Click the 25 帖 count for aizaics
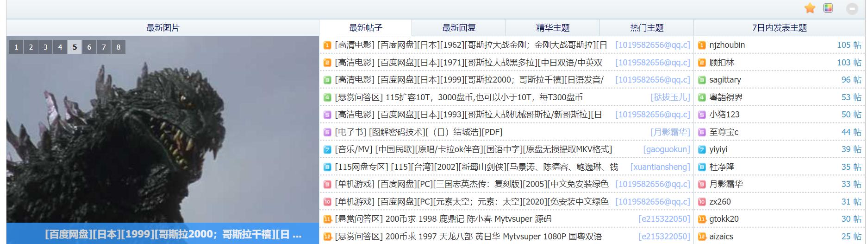The width and height of the screenshot is (868, 244). pyautogui.click(x=851, y=237)
